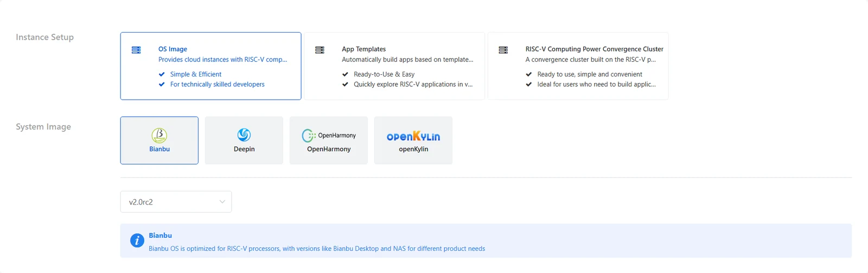868x273 pixels.
Task: Click the server icon in OS Image card
Action: (136, 50)
